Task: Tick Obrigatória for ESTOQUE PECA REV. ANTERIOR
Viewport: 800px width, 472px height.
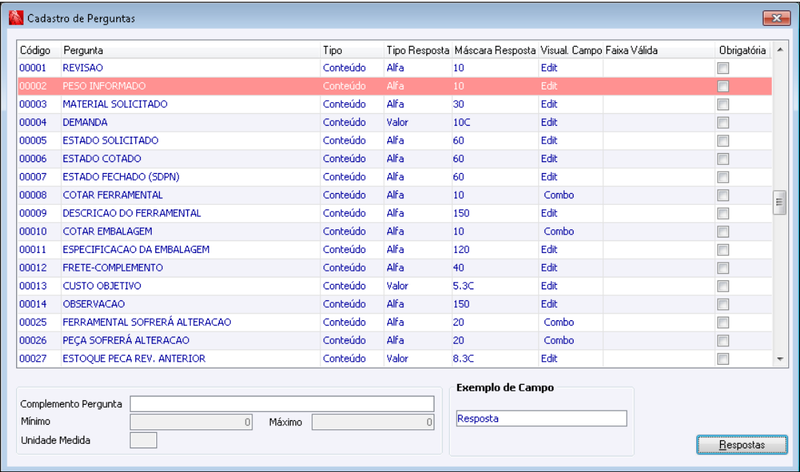Action: tap(722, 359)
